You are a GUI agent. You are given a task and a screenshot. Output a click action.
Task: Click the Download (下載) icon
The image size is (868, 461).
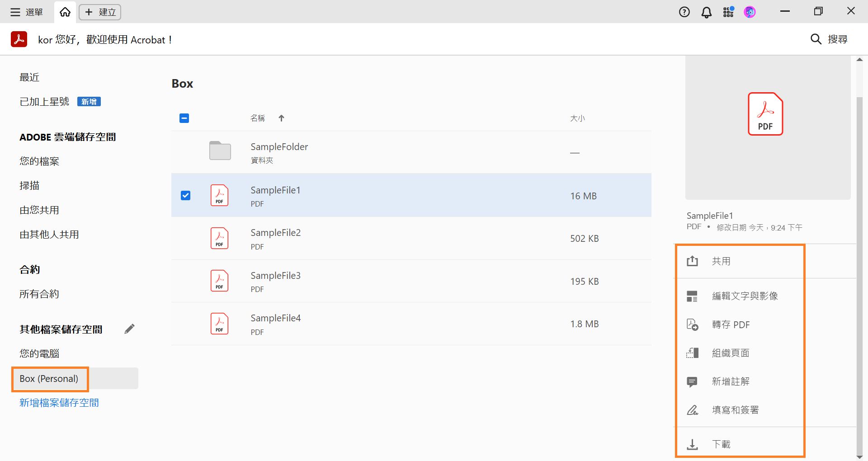[x=692, y=444]
